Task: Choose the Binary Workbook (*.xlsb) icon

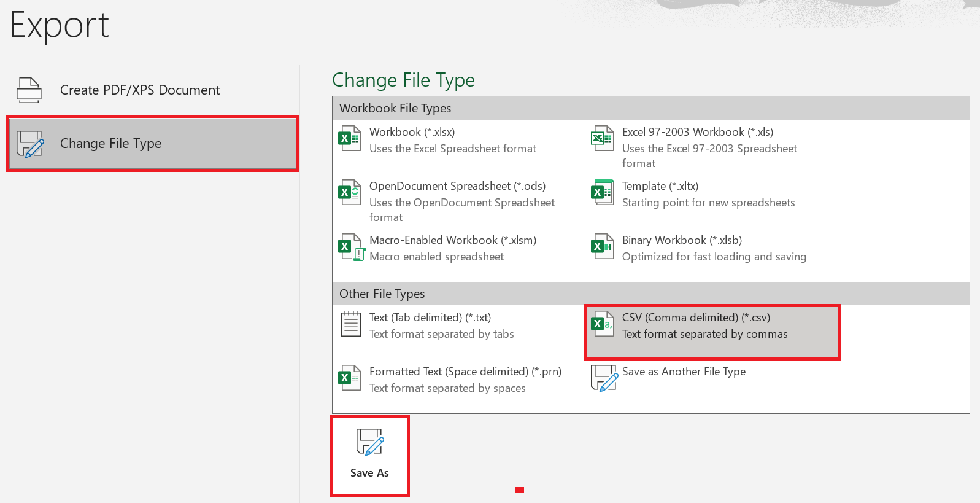Action: [x=602, y=246]
